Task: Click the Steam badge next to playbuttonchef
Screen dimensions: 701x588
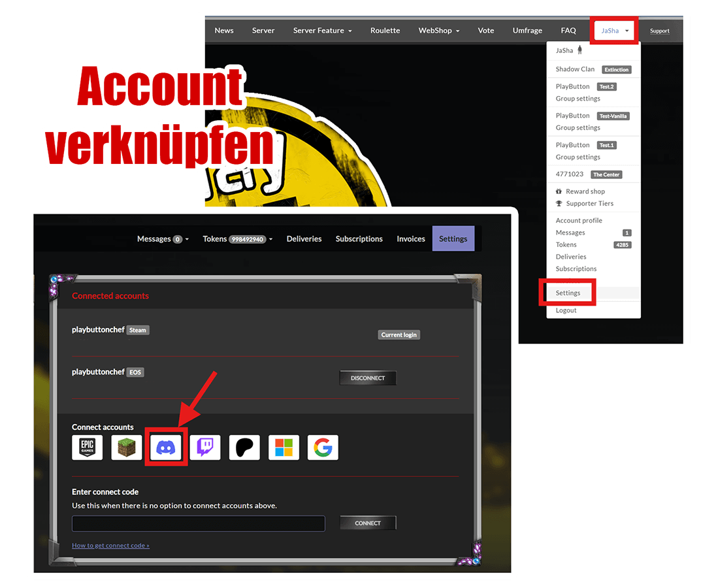Action: (x=138, y=330)
